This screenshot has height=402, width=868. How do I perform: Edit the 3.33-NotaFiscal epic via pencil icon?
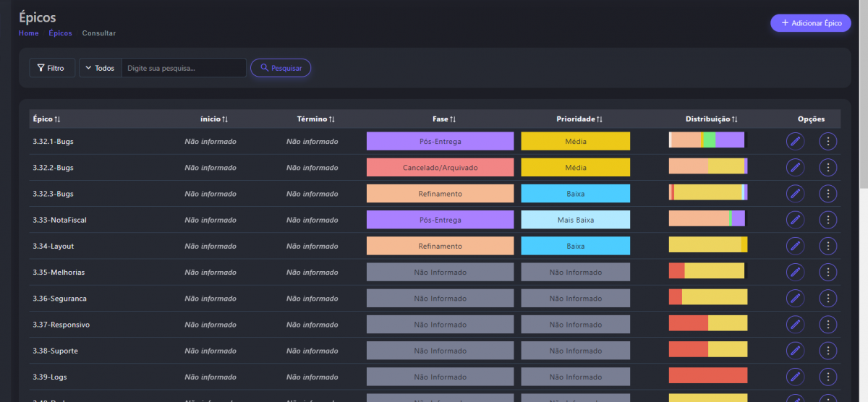coord(795,220)
